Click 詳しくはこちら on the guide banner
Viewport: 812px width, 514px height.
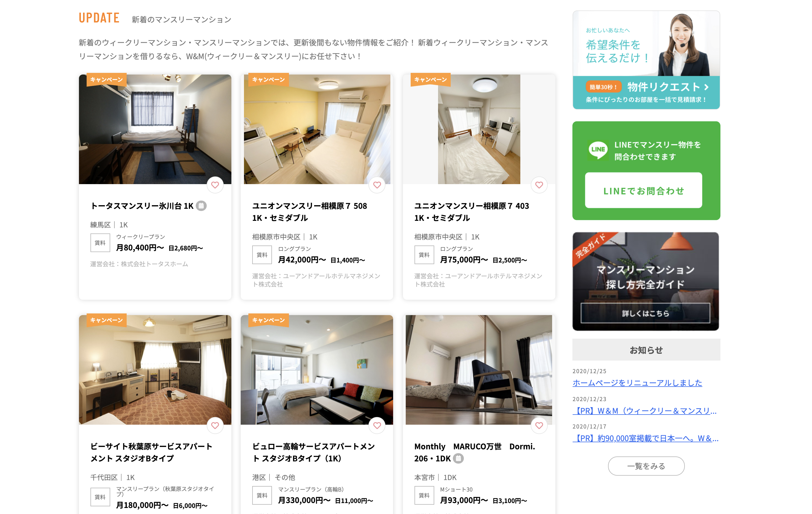(645, 313)
